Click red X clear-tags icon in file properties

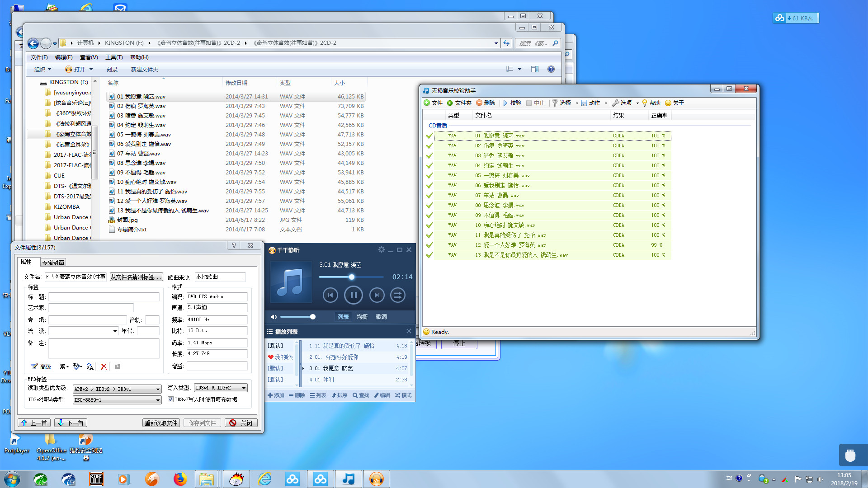coord(104,366)
